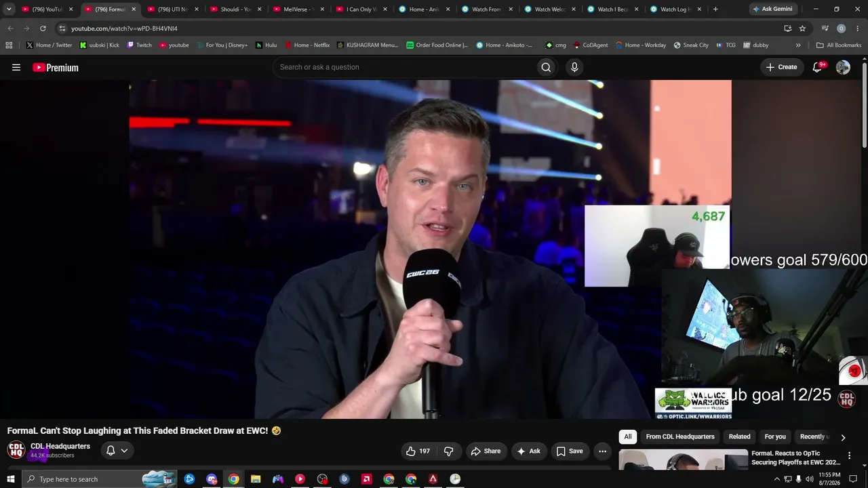Select the Related filter chip
The height and width of the screenshot is (488, 868).
(x=739, y=436)
